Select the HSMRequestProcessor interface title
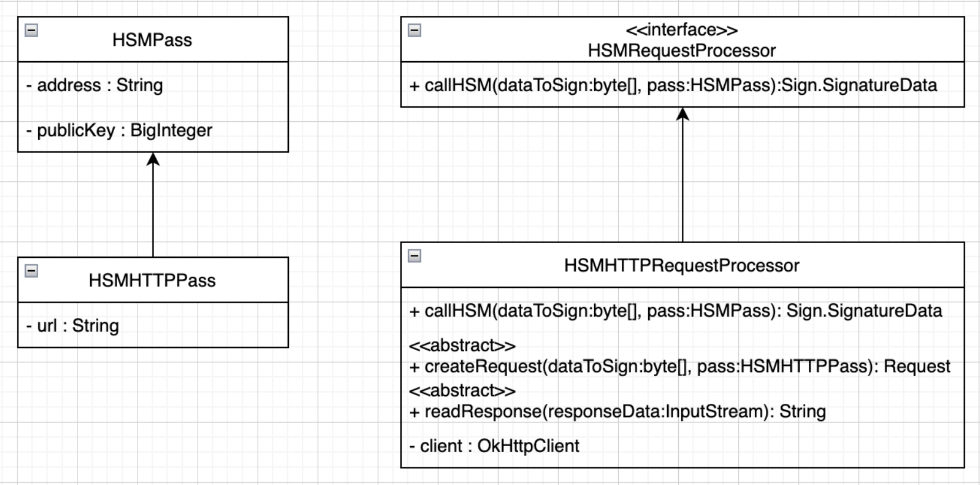Viewport: 980px width, 485px height. [x=682, y=51]
